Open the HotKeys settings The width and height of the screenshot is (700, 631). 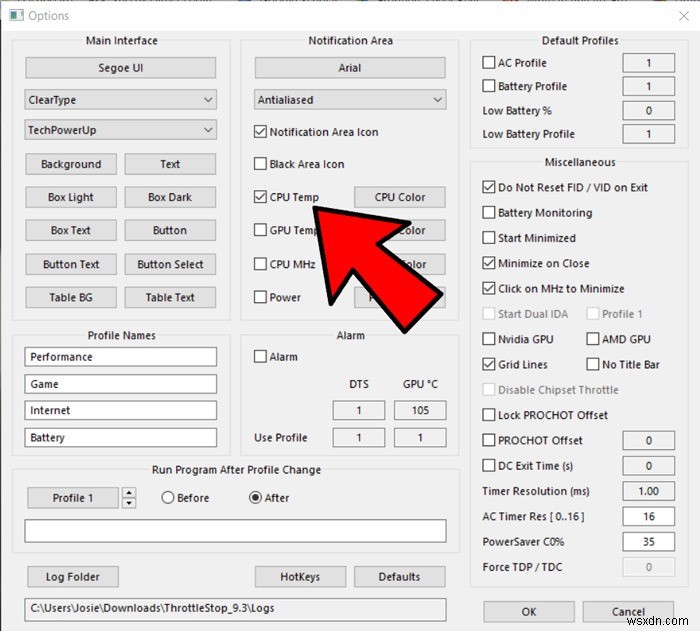[300, 577]
